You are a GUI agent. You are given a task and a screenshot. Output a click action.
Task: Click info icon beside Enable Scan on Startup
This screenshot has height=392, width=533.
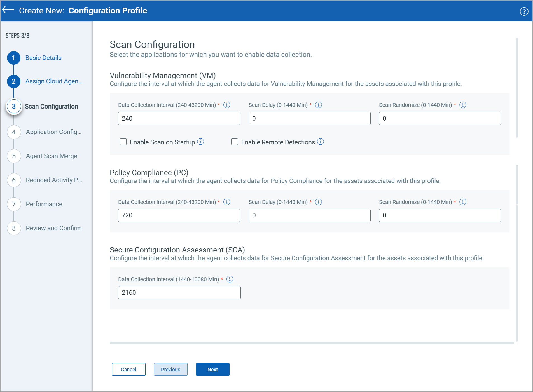tap(201, 142)
